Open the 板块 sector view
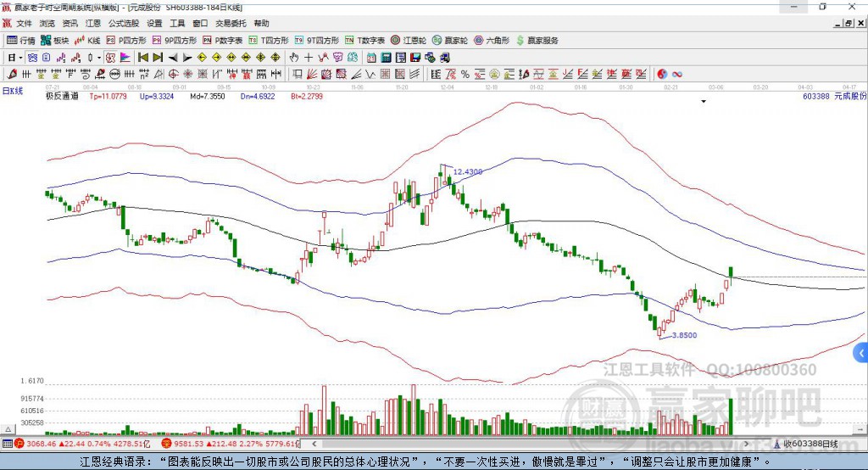Screen dimensions: 868x470 (55, 41)
